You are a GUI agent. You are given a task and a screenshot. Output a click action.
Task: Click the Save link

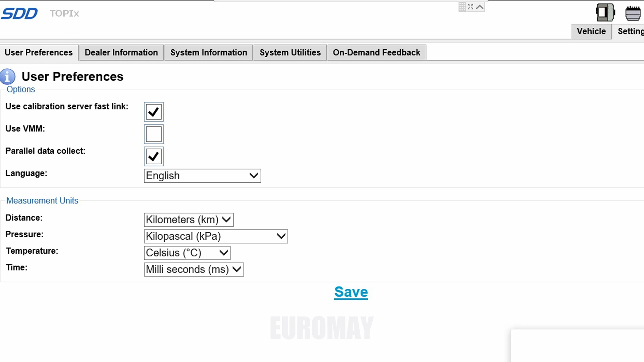(x=351, y=292)
